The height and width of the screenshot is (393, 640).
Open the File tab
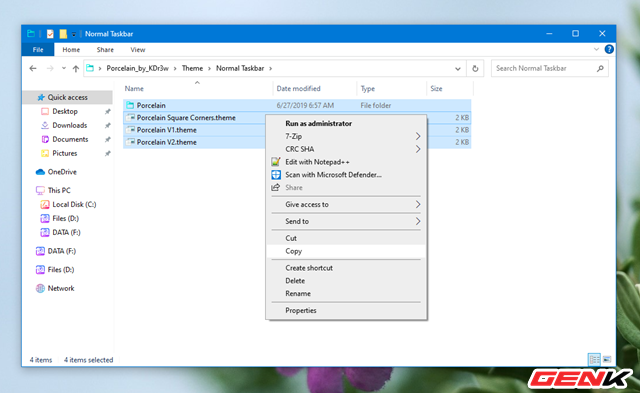pos(38,49)
